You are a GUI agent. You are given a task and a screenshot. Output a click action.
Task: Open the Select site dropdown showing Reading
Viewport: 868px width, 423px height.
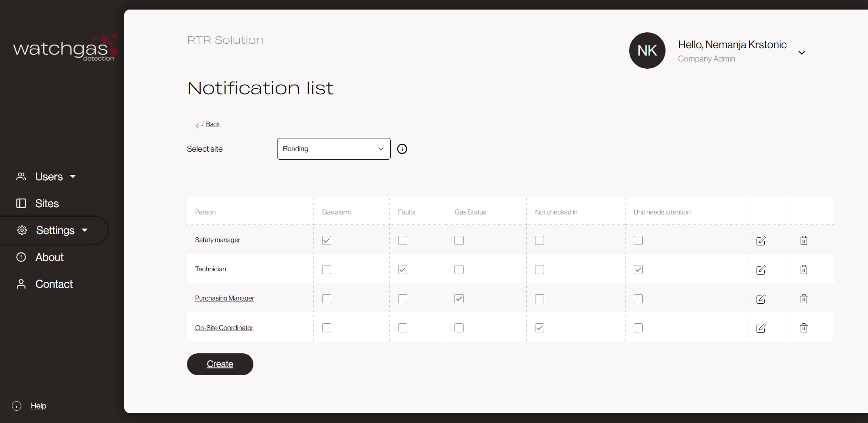[333, 148]
